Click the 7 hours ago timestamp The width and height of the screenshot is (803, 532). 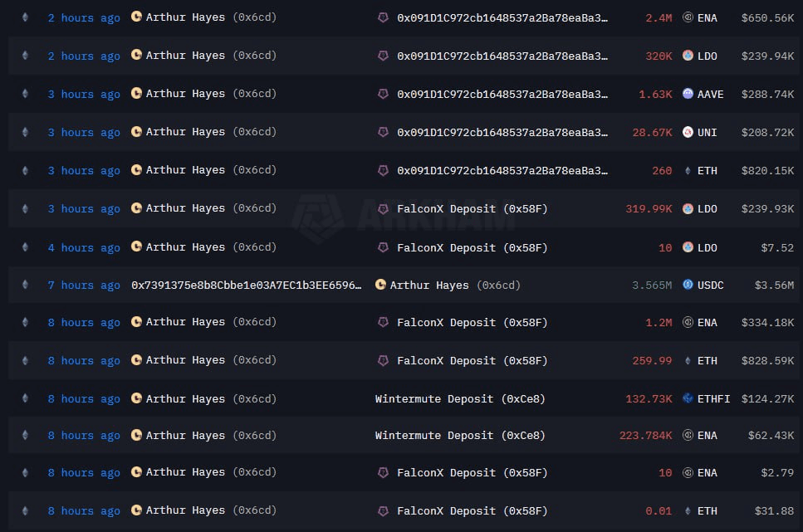(x=83, y=285)
